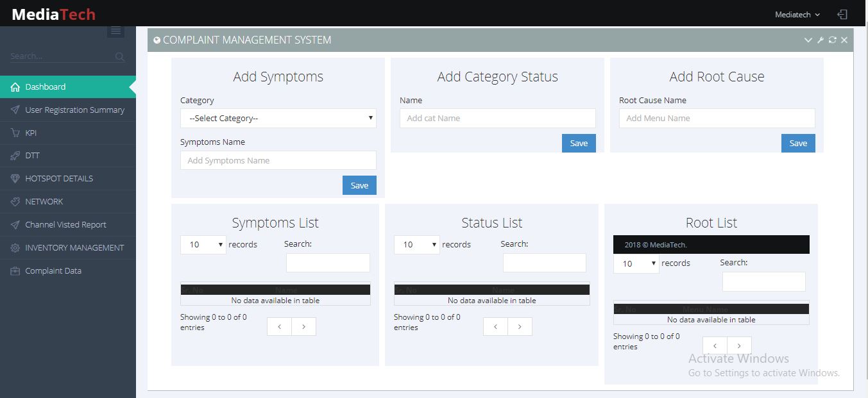
Task: Expand Mediatech user account dropdown
Action: [797, 14]
